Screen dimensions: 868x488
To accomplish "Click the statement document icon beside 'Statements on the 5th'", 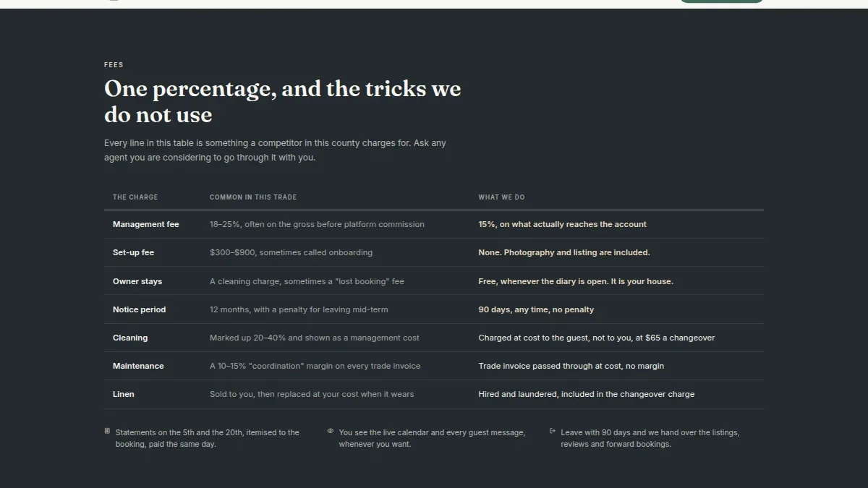I will tap(107, 431).
